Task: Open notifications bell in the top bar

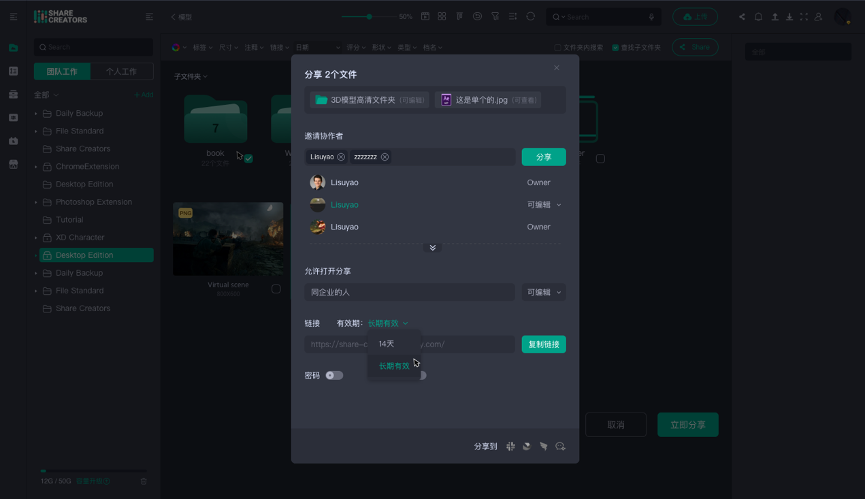Action: pos(758,17)
